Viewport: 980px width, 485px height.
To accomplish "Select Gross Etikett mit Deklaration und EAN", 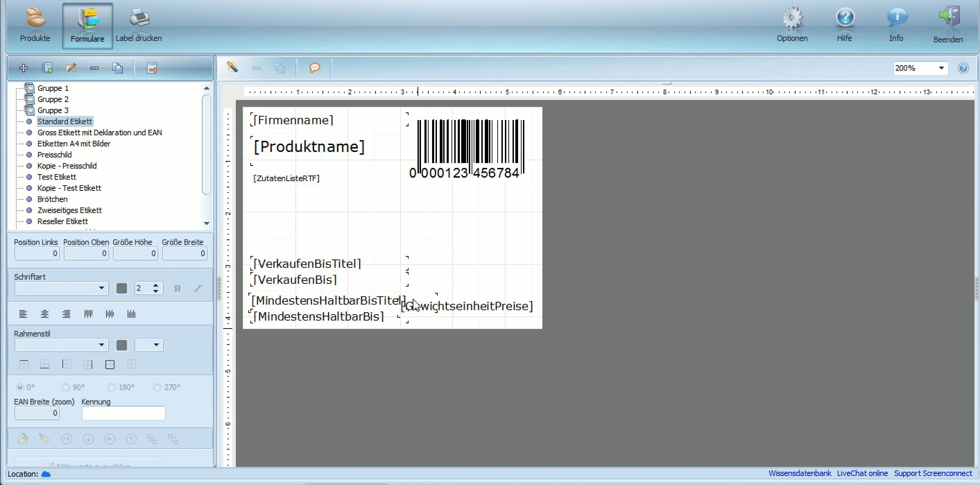I will point(100,133).
